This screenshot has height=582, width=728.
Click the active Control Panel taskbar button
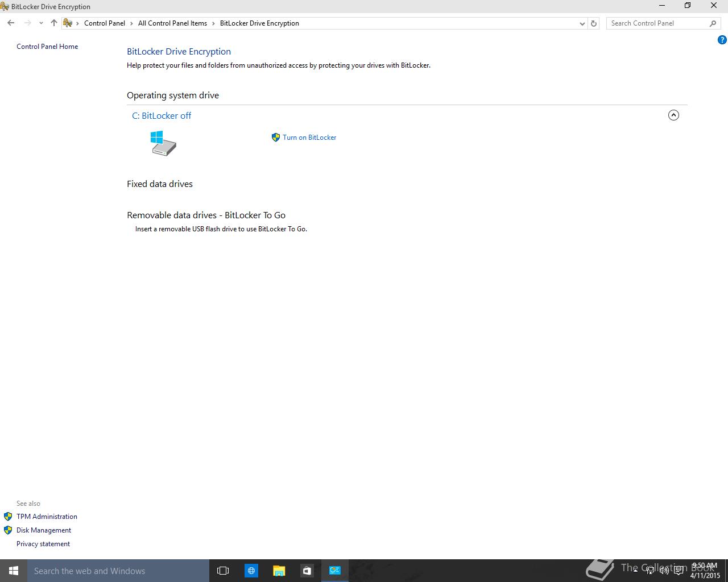[x=335, y=571]
